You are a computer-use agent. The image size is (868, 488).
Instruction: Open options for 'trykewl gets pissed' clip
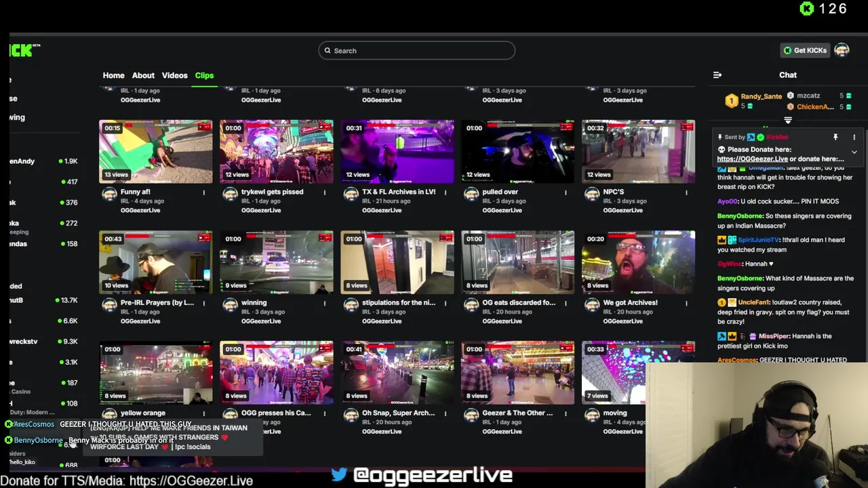point(324,192)
